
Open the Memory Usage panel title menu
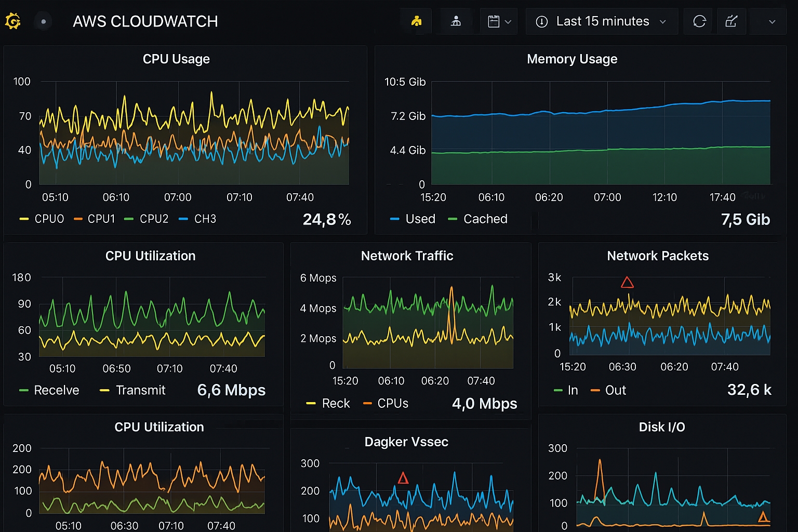click(572, 59)
